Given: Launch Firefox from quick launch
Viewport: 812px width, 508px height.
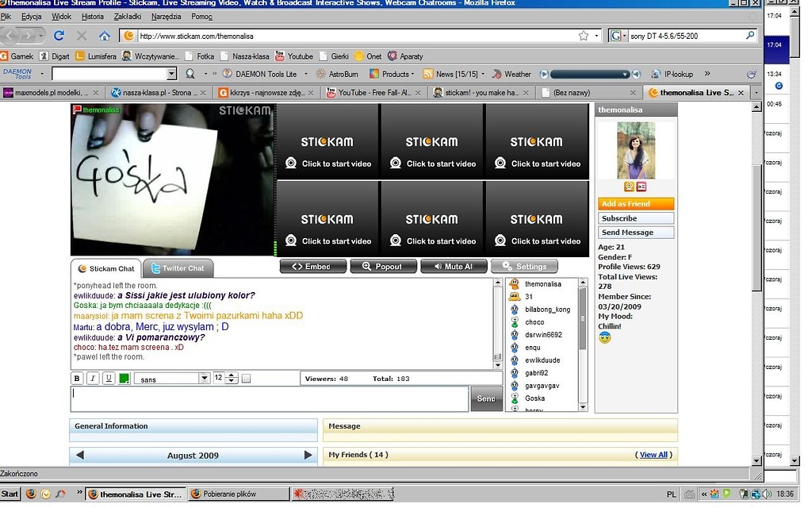Looking at the screenshot, I should (x=31, y=494).
